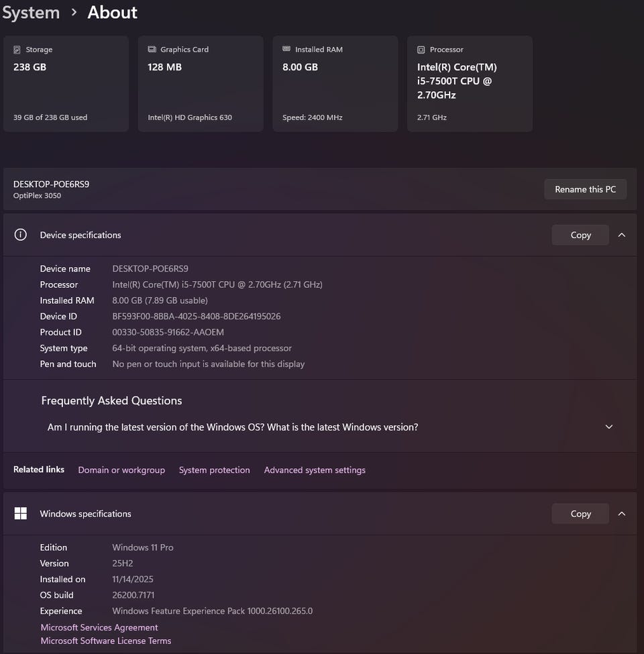Open Microsoft Software License Terms

tap(106, 641)
